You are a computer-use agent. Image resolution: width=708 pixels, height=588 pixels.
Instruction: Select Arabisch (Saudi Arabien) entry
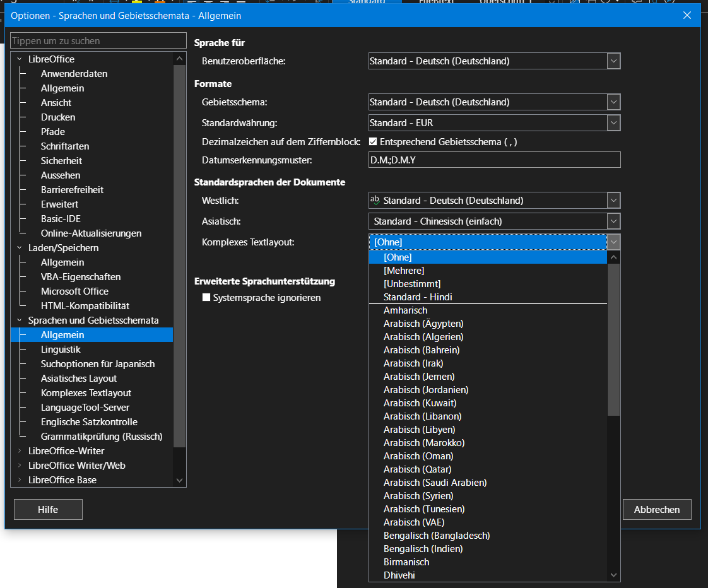click(x=488, y=482)
